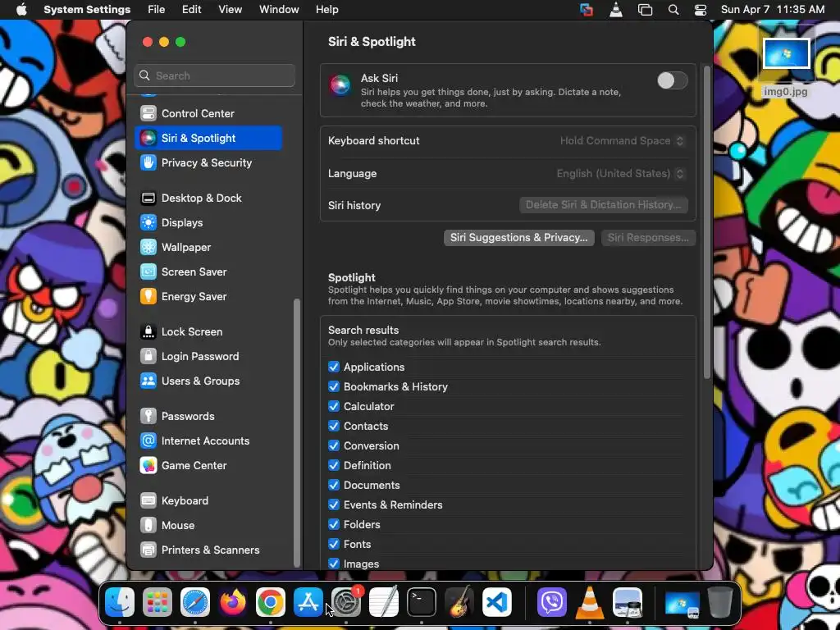
Task: Open Keyboard shortcut popup menu
Action: [622, 141]
